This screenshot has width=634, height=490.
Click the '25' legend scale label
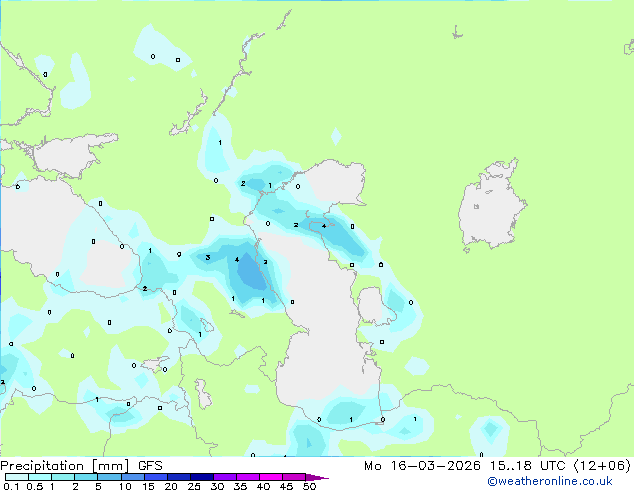194,486
